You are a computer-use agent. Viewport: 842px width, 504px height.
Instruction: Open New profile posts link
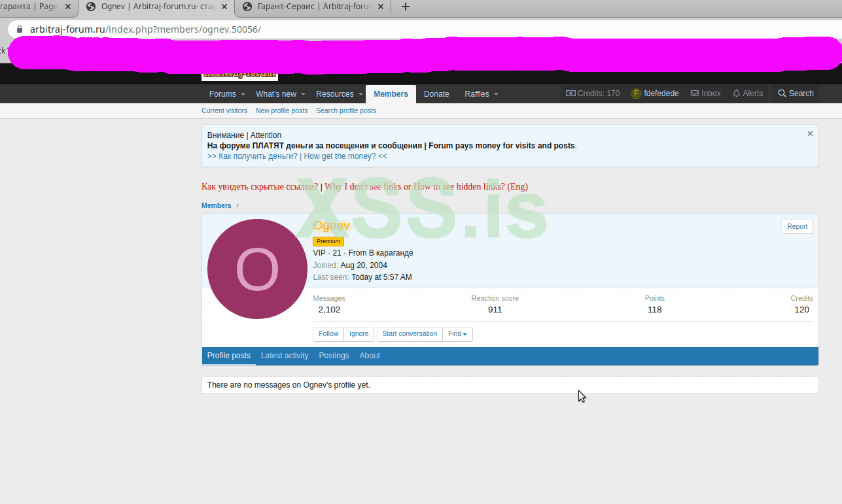click(281, 110)
